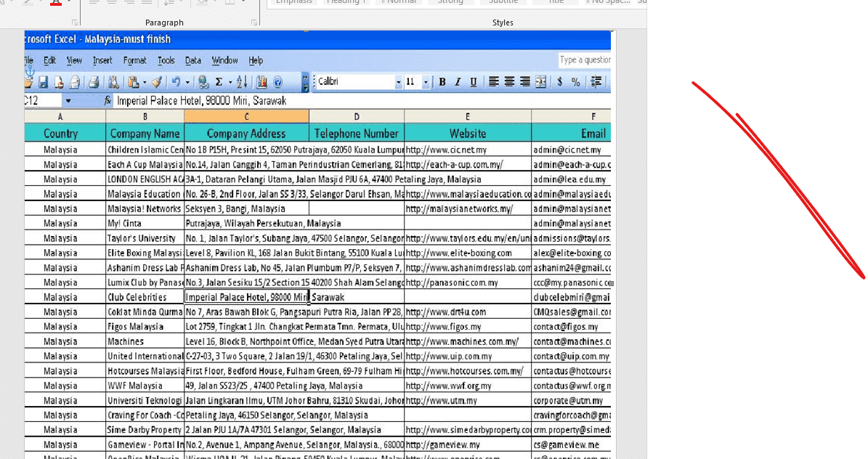Select column D header

pyautogui.click(x=357, y=116)
